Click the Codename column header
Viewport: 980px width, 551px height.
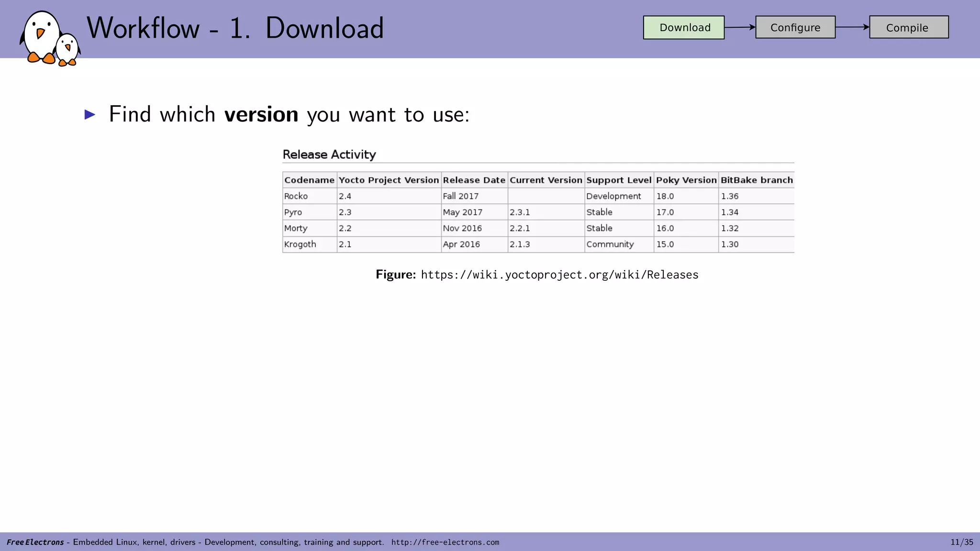(310, 180)
